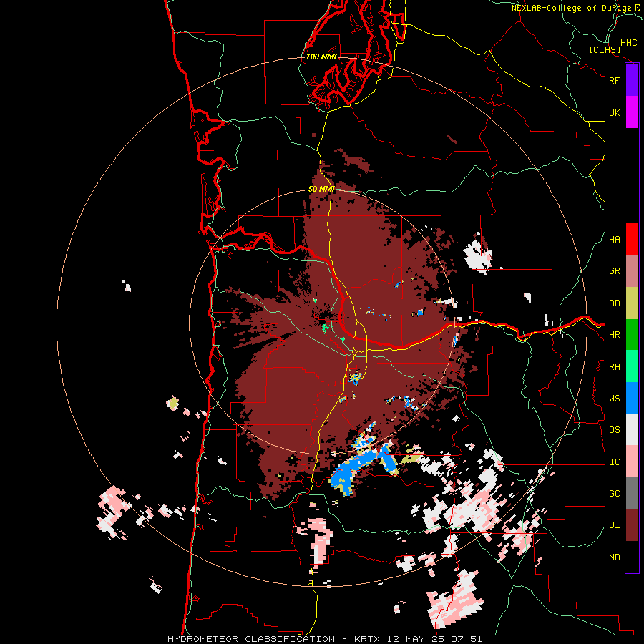
Task: Click the [CLAS] units label
Action: coord(605,50)
